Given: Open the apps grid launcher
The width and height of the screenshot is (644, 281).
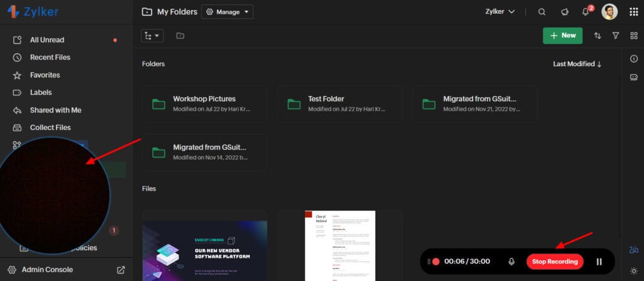Looking at the screenshot, I should [x=634, y=12].
